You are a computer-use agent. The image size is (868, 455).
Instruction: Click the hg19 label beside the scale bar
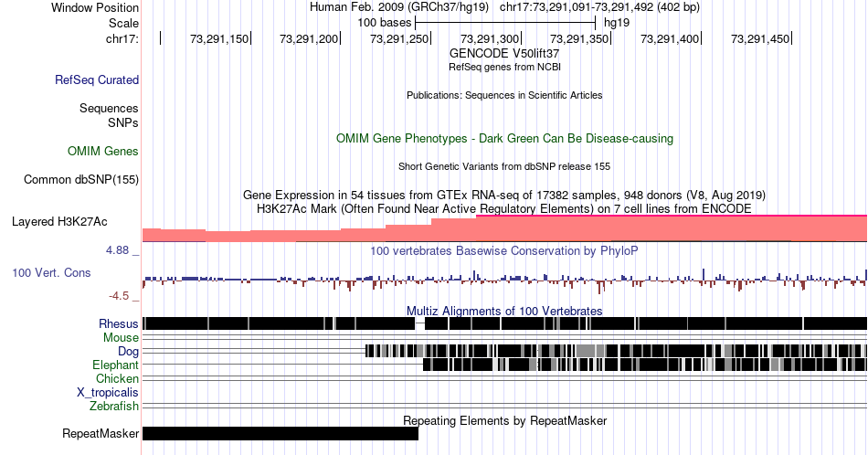pyautogui.click(x=617, y=23)
